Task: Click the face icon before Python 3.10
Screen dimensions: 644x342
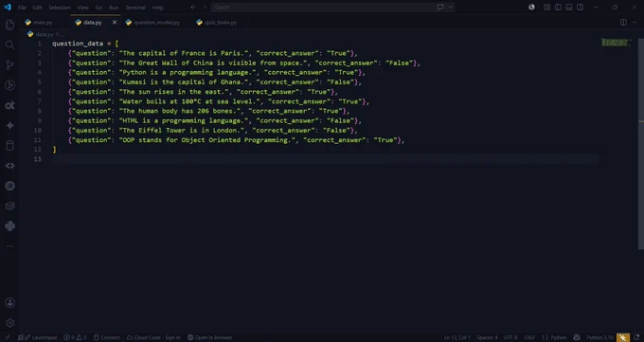Action: pos(577,337)
